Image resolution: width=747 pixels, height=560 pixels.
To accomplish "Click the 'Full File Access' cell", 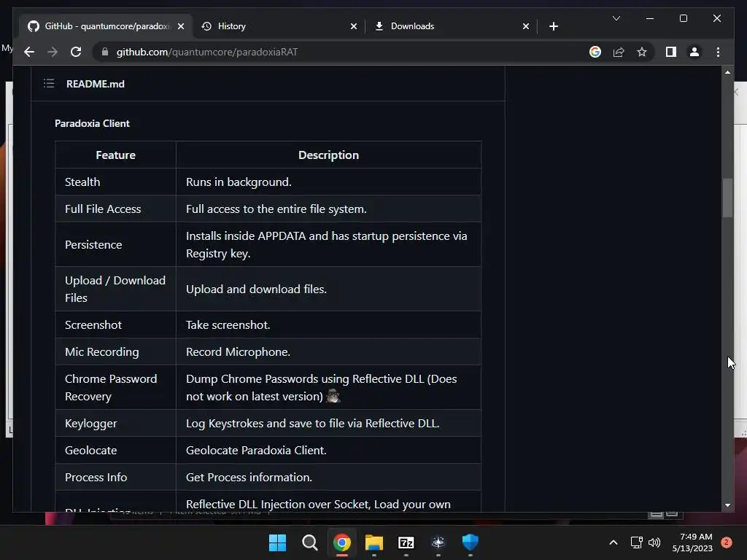I will pos(115,209).
